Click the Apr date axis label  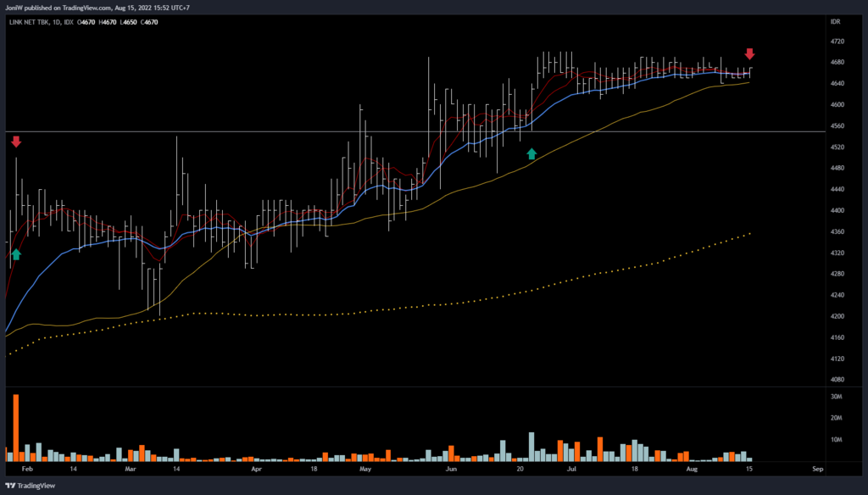coord(255,468)
